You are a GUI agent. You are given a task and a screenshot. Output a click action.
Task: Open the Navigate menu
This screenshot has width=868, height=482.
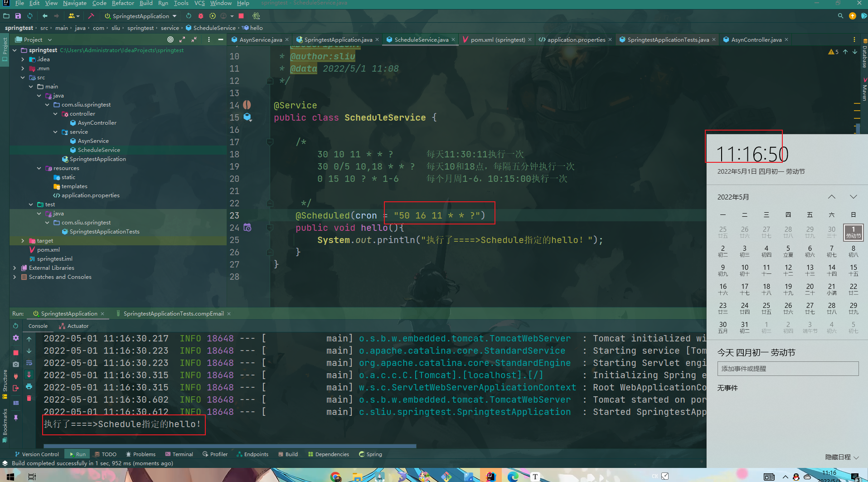[x=75, y=3]
